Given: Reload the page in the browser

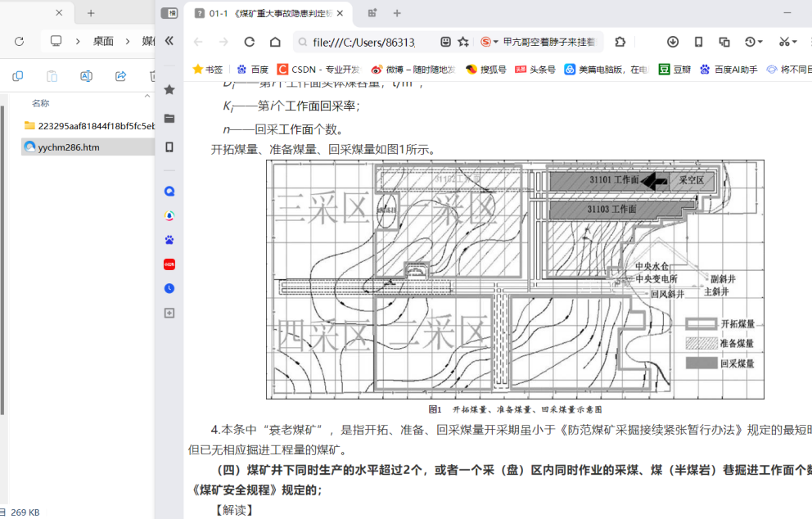Looking at the screenshot, I should coord(250,42).
